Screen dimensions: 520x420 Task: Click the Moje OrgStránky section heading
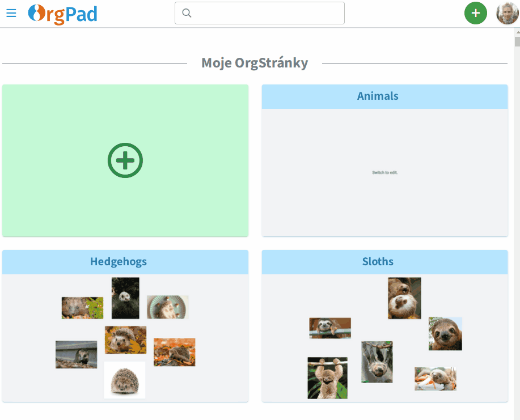255,63
